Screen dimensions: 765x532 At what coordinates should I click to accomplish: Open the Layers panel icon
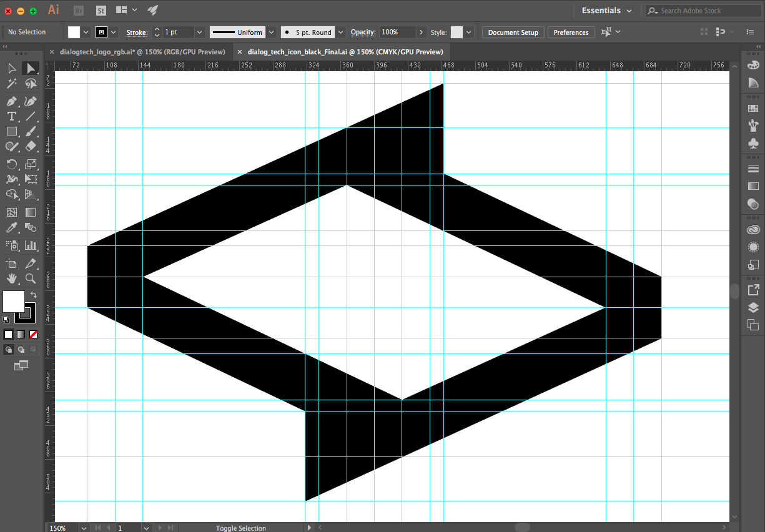coord(753,307)
